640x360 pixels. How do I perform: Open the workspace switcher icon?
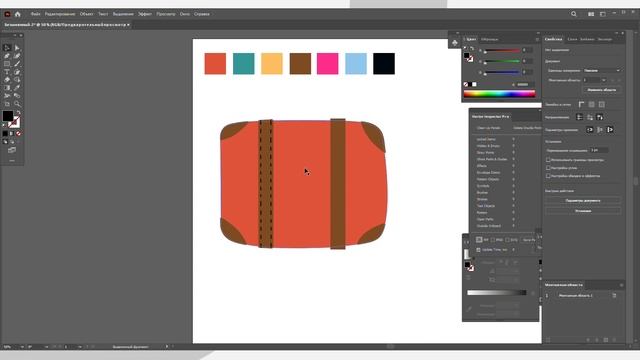coord(603,14)
